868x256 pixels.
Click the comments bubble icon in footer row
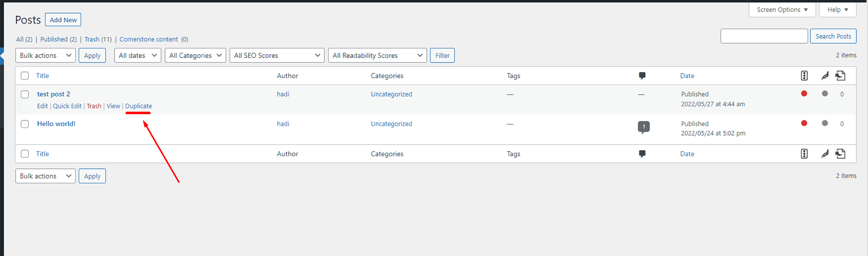click(642, 154)
